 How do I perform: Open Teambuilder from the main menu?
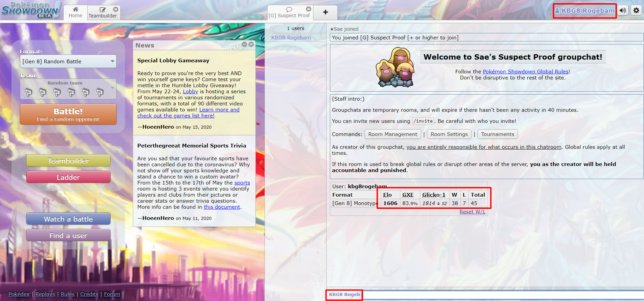[68, 161]
